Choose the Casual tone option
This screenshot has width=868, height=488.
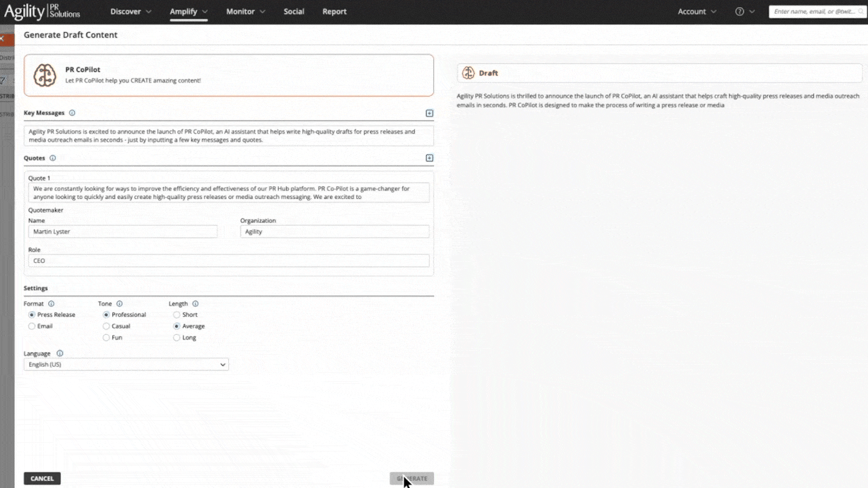(106, 326)
